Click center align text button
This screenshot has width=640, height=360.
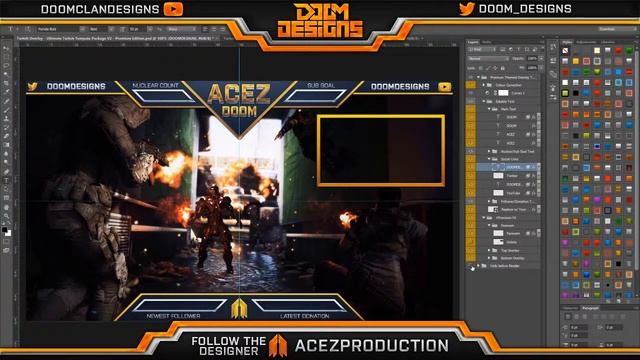click(214, 29)
